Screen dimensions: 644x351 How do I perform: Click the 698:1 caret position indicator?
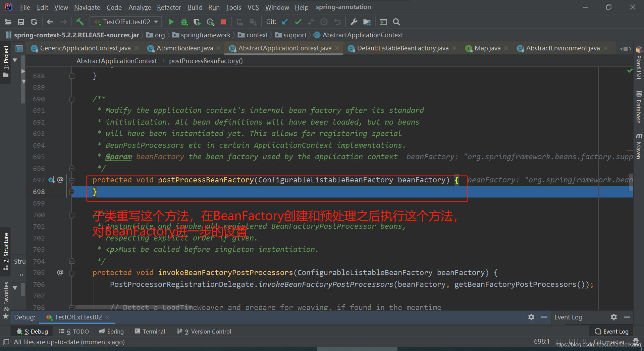click(541, 342)
